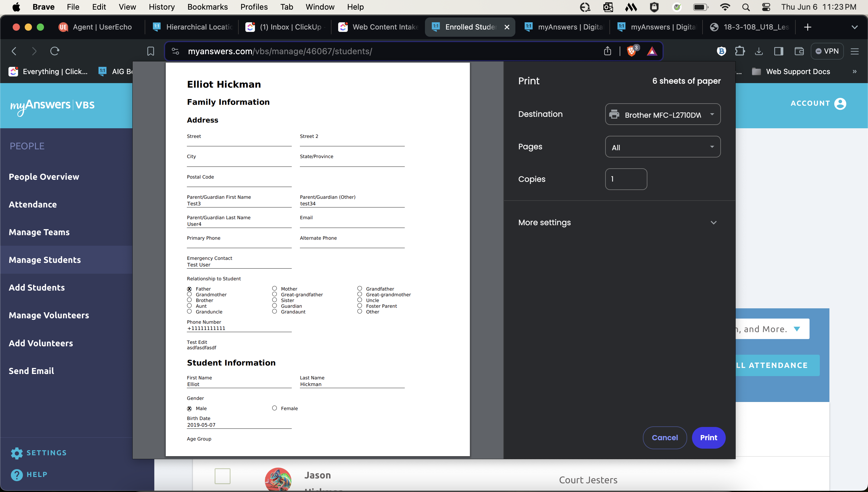
Task: Cancel the print dialog
Action: [665, 438]
